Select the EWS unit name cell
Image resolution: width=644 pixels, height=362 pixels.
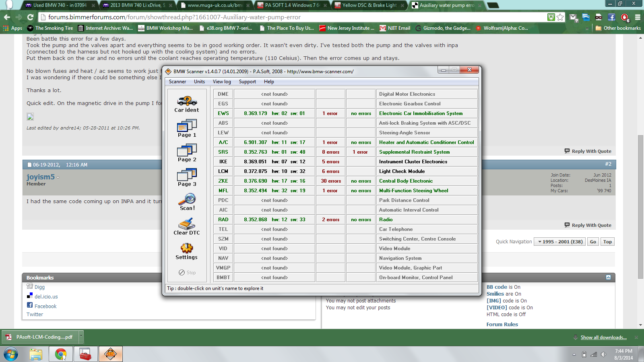point(223,113)
